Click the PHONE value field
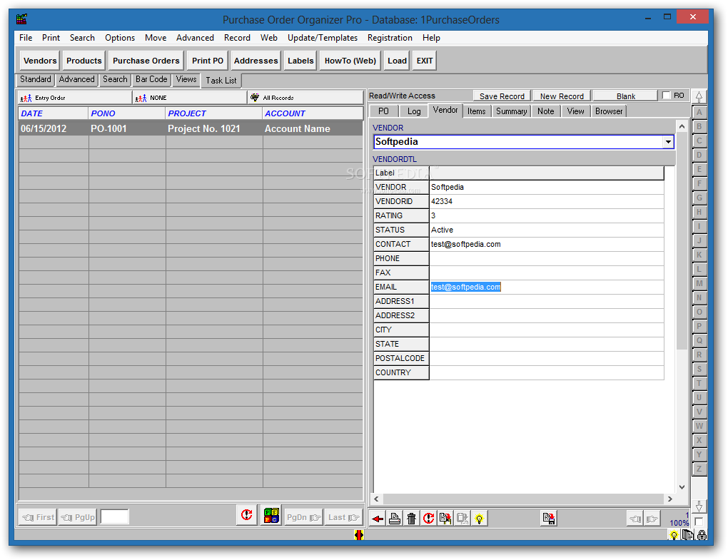The height and width of the screenshot is (560, 728). 547,258
